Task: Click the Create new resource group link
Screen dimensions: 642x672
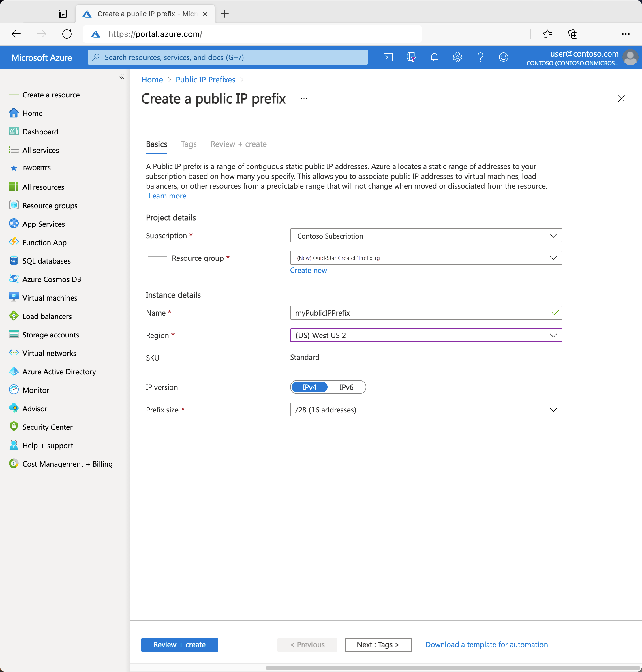Action: [308, 269]
